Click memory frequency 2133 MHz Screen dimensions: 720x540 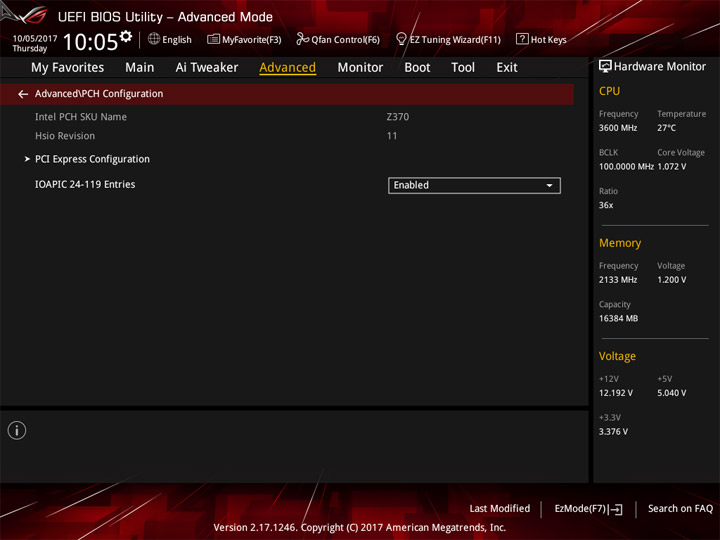pos(618,280)
